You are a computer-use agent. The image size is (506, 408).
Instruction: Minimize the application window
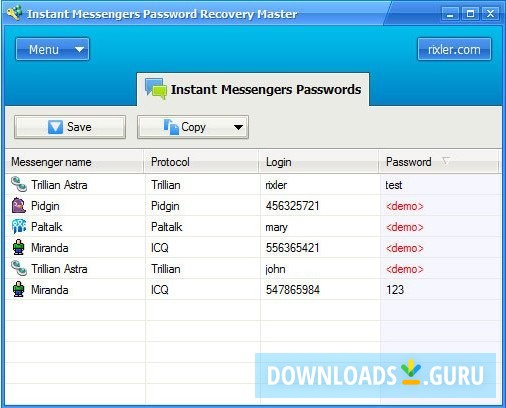pos(450,14)
